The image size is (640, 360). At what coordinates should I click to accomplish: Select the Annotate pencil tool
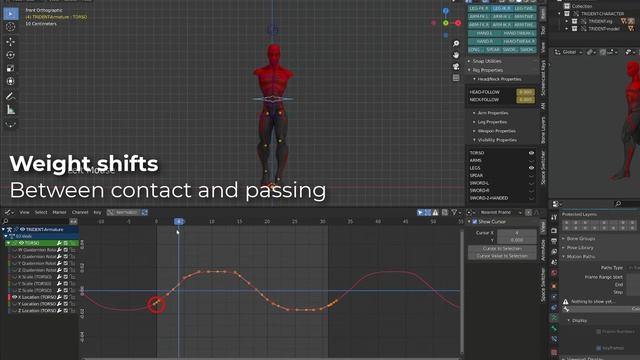tap(11, 96)
